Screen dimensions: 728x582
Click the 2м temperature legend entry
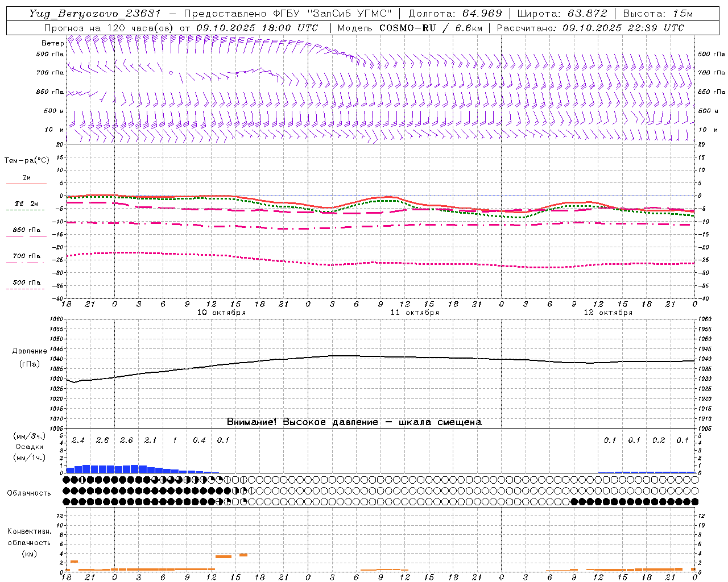[x=27, y=178]
